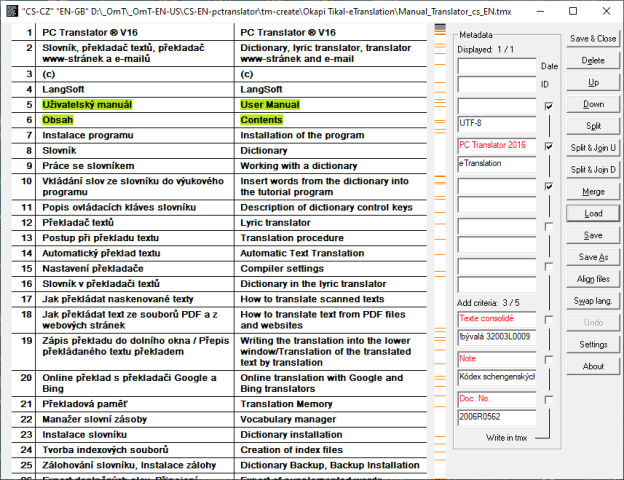Select target cell 'Dictionary installation'

[x=331, y=435]
